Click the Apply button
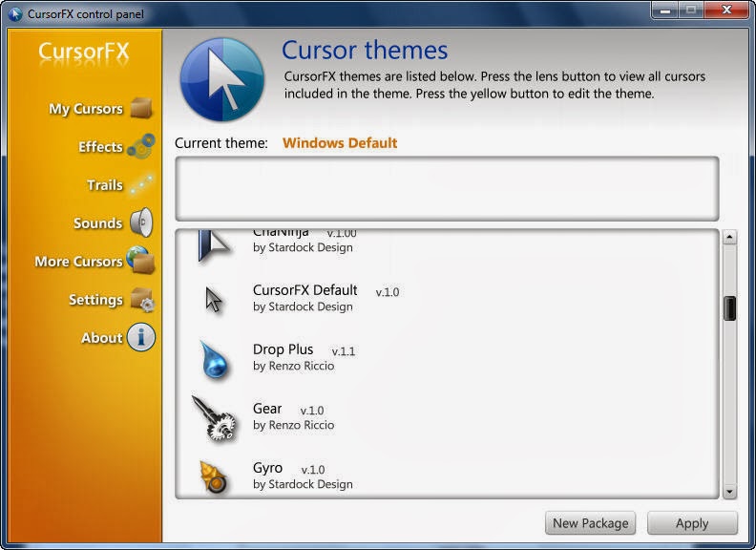Screen dimensions: 756x550 tap(692, 523)
